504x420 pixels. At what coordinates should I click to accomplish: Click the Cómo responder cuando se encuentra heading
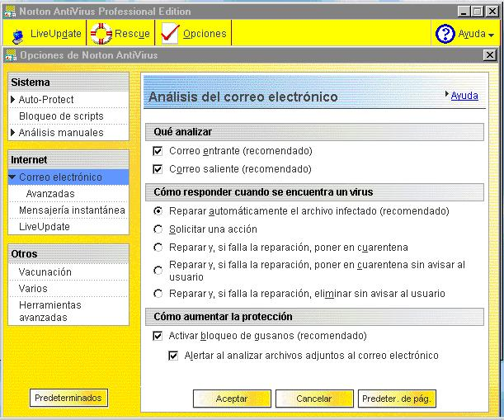coord(314,192)
